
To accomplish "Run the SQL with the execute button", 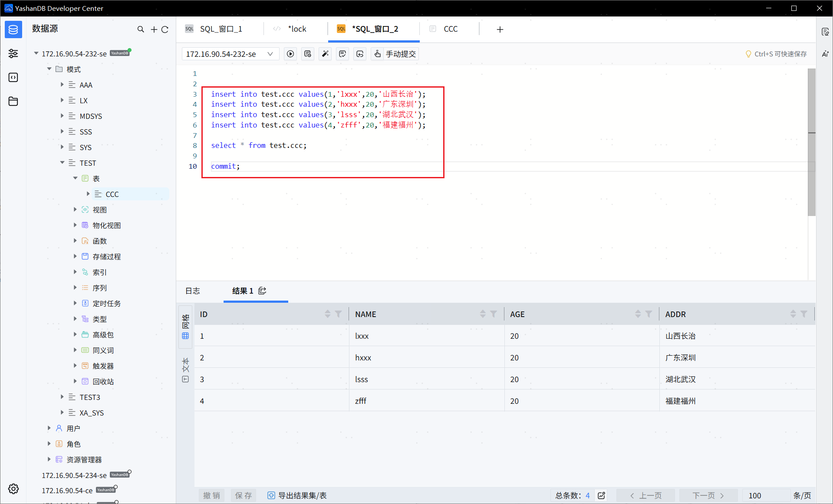I will 290,54.
